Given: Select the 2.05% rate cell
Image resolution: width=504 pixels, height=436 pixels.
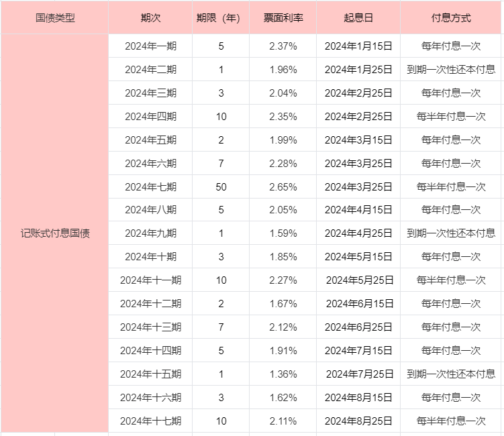Looking at the screenshot, I should point(283,210).
